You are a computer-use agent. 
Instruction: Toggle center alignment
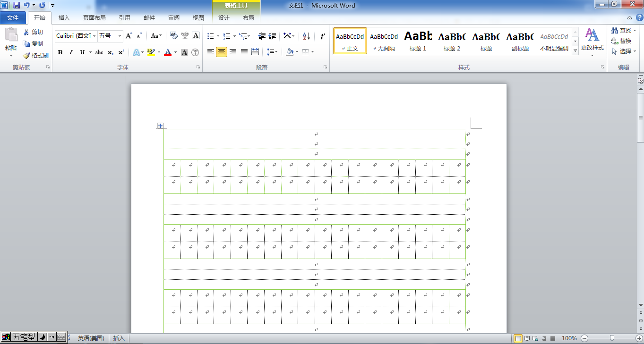[222, 52]
